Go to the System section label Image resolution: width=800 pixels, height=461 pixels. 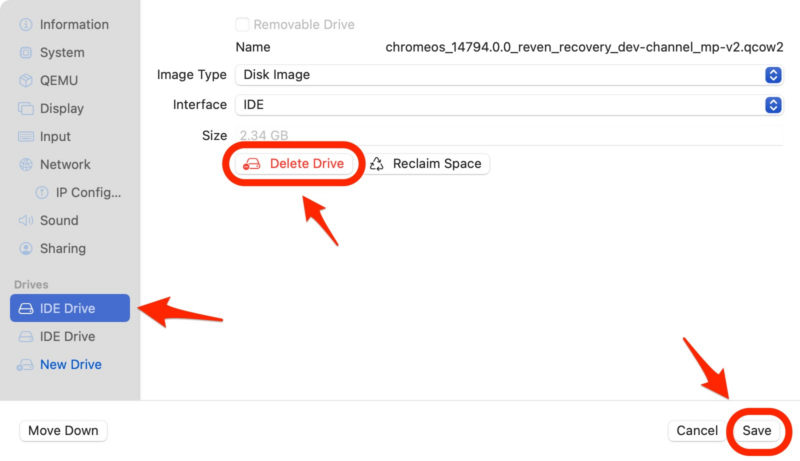[62, 53]
